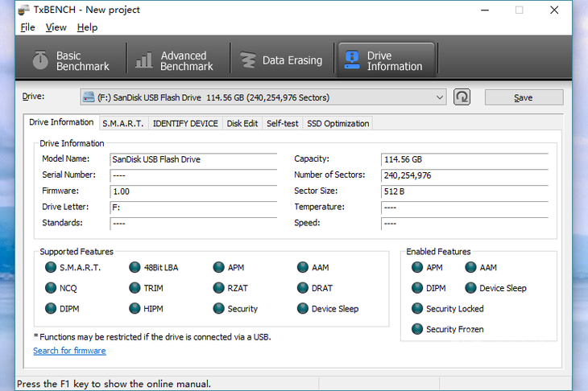Click the Firmware field showing 1.00
588x391 pixels.
point(193,191)
